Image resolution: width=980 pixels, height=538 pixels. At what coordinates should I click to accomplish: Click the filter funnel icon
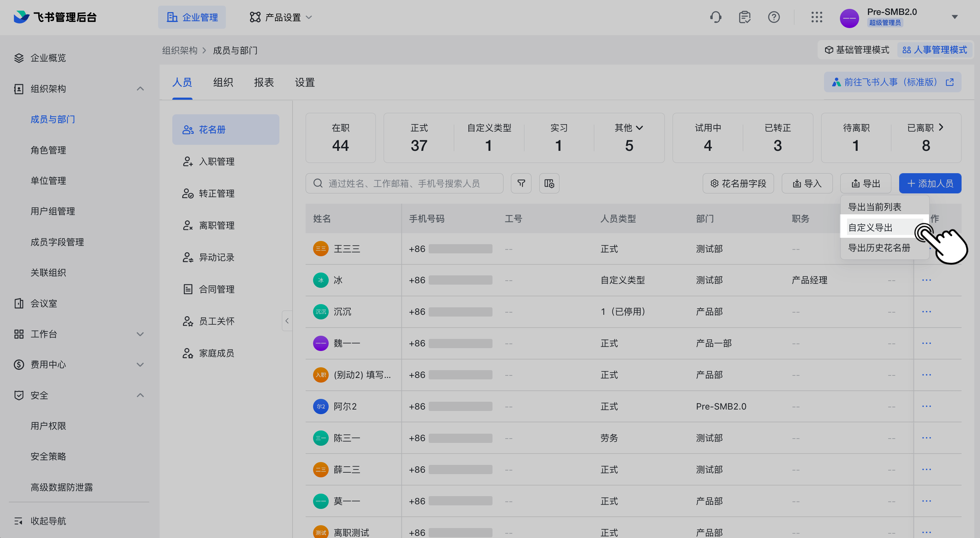point(521,183)
